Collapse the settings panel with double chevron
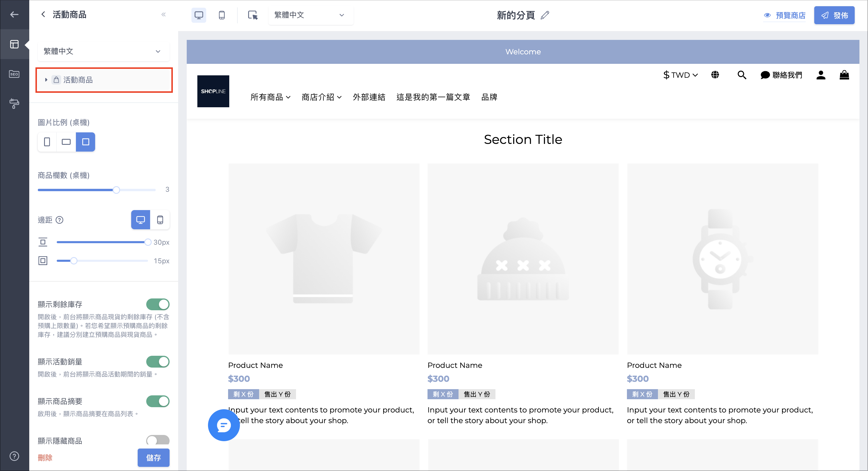 [x=163, y=14]
